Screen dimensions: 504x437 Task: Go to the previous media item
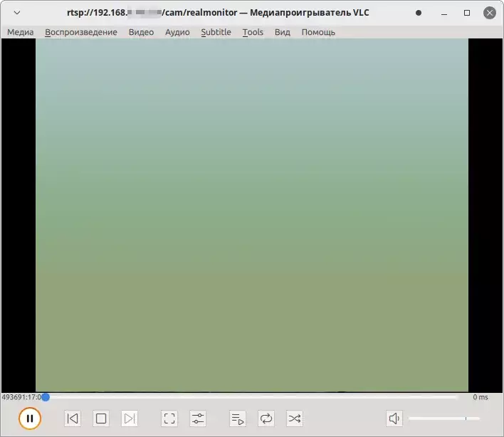[x=73, y=418]
